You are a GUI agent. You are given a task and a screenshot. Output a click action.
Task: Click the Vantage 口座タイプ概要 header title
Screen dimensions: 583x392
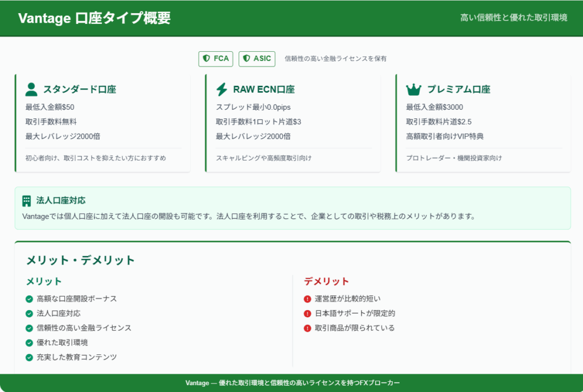[95, 18]
